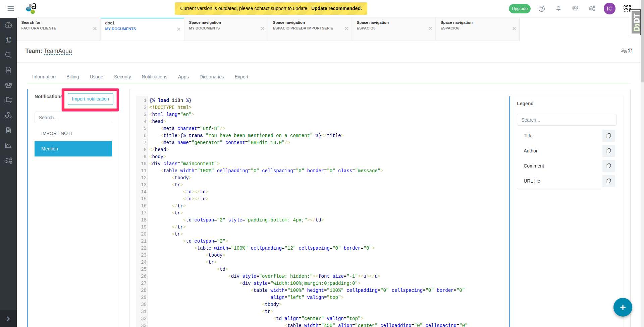Image resolution: width=644 pixels, height=327 pixels.
Task: Open the settings gears at bottom of sidebar
Action: click(8, 161)
